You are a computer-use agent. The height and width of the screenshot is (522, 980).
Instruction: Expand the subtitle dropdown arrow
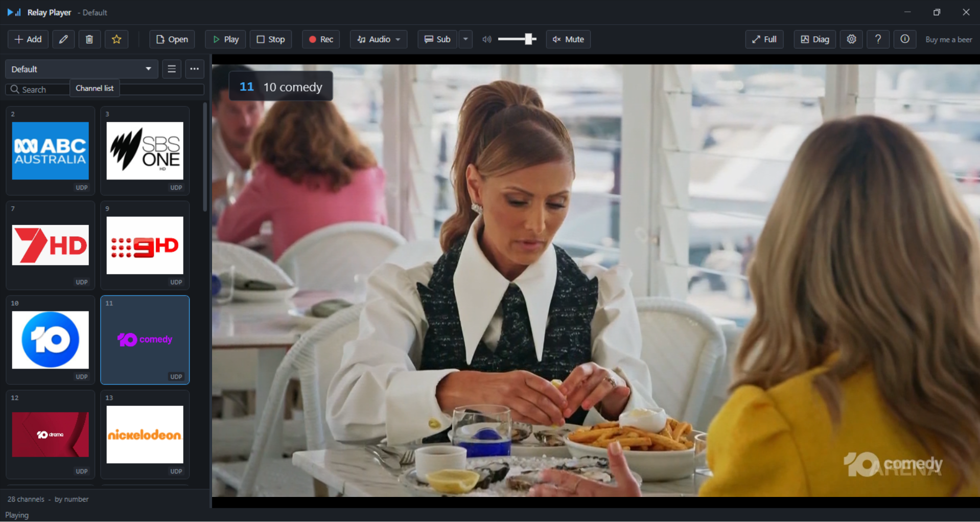click(465, 39)
